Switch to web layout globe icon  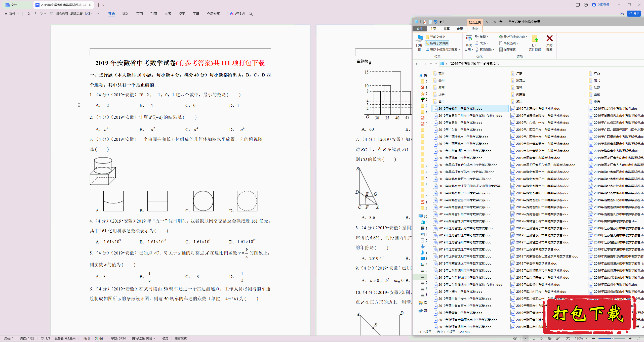pos(550,338)
